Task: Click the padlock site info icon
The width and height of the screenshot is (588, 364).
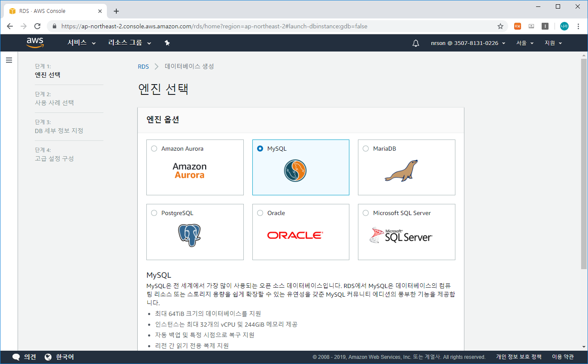Action: (x=55, y=26)
